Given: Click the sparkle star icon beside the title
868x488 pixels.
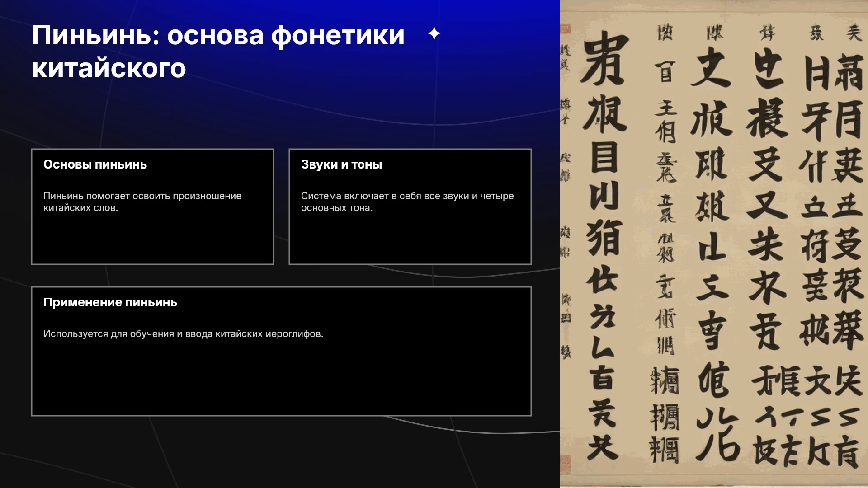Looking at the screenshot, I should [434, 33].
